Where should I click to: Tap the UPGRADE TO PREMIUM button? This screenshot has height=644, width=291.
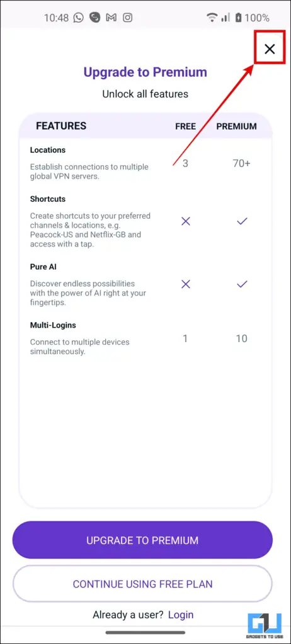pyautogui.click(x=142, y=540)
